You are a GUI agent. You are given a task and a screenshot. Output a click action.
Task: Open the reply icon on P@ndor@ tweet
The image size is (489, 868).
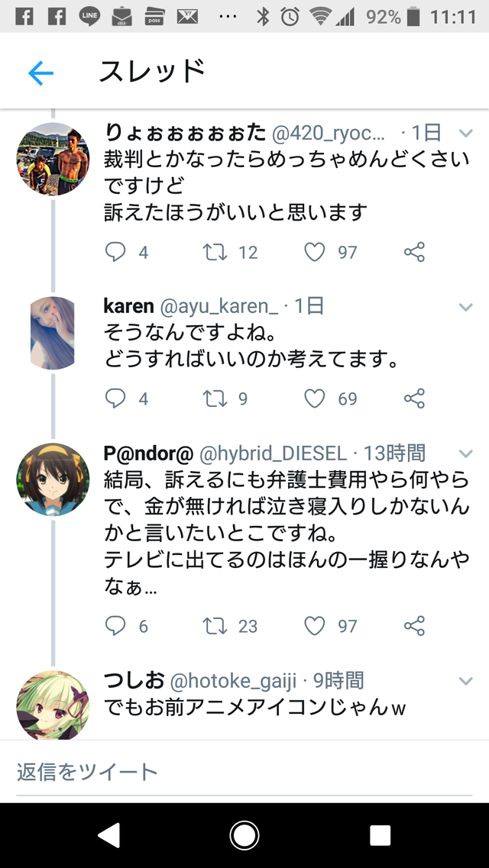(115, 626)
